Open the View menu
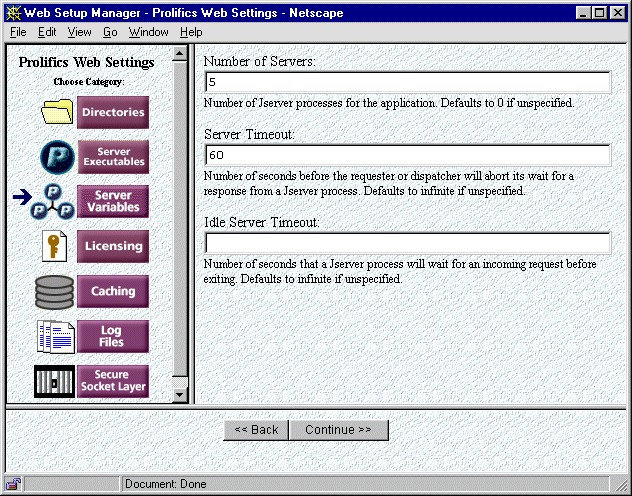The image size is (632, 496). point(79,32)
